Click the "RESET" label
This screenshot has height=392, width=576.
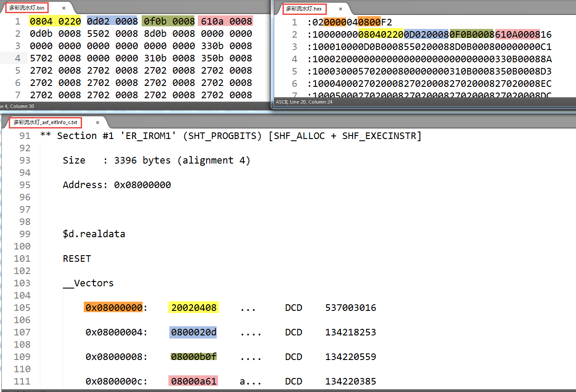(77, 258)
